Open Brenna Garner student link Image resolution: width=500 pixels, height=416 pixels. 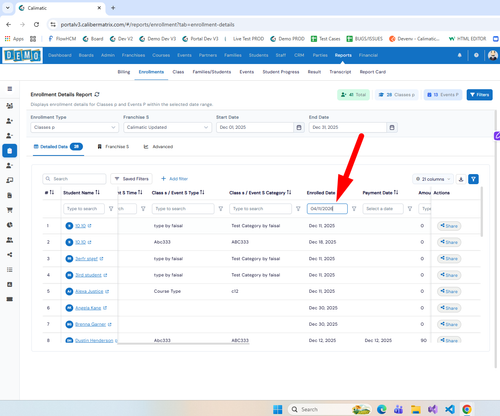(90, 324)
